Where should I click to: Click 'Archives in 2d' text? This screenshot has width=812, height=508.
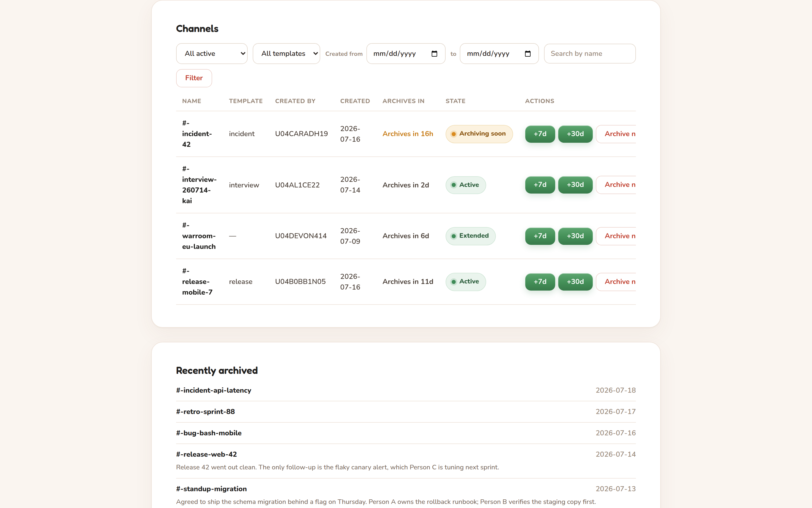(406, 185)
